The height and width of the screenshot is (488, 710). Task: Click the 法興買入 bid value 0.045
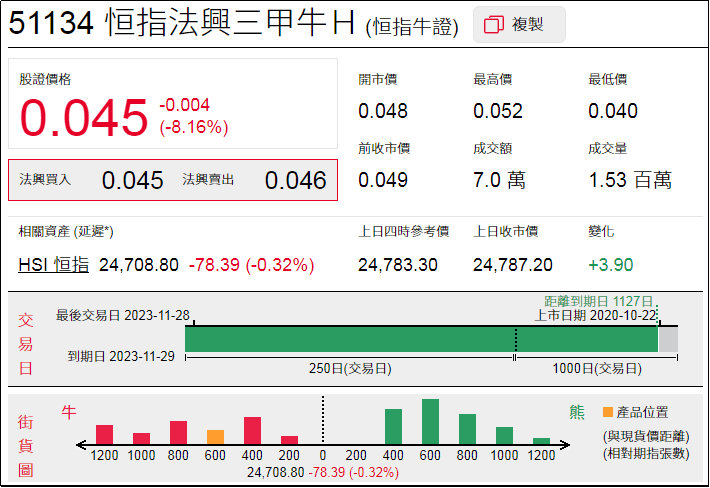click(x=132, y=180)
